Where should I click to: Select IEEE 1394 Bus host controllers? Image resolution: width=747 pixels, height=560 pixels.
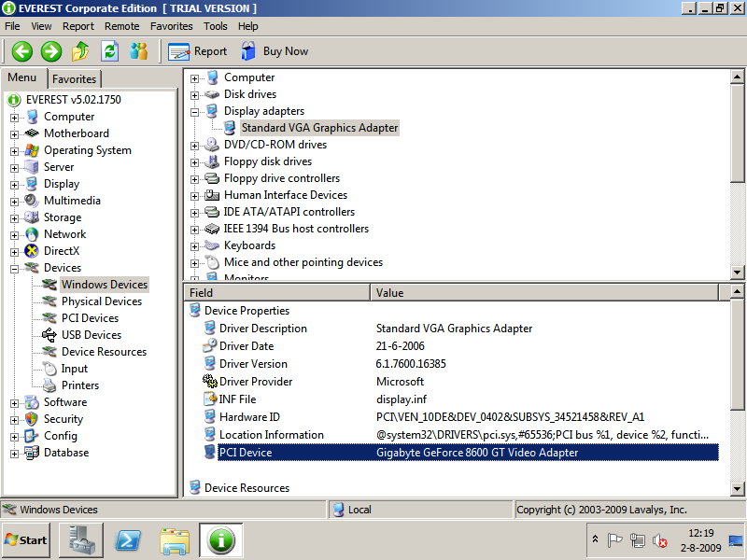coord(296,229)
